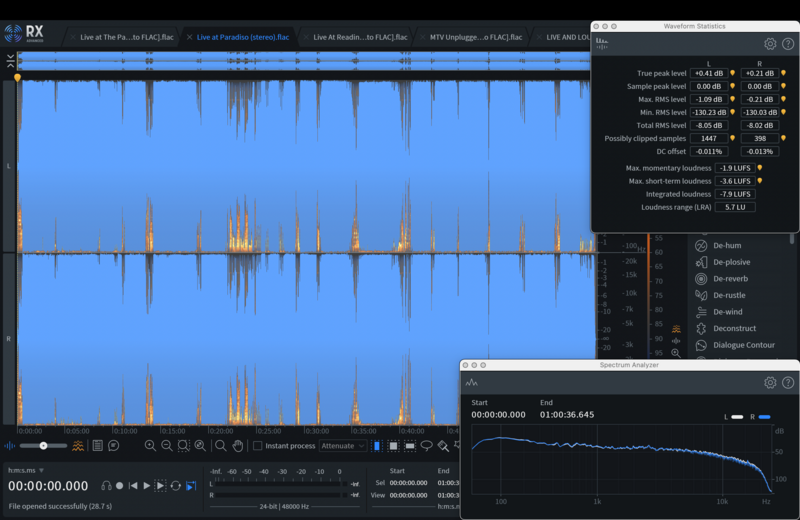Switch to the MTV Unplugged file tab
Viewport: 800px width, 520px height.
(474, 37)
